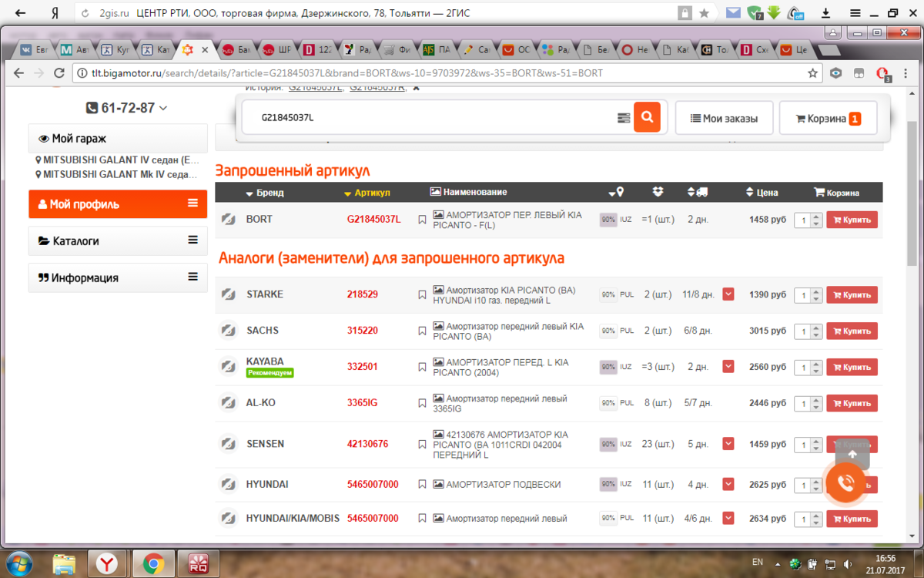Open Chrome three-dot menu
This screenshot has width=924, height=578.
(906, 73)
